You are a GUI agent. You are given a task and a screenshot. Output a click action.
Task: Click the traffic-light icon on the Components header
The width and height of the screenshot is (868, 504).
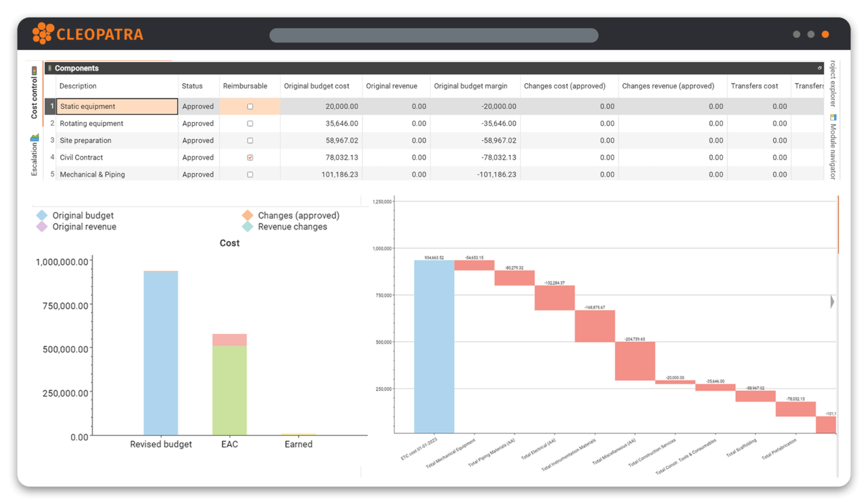tap(50, 68)
